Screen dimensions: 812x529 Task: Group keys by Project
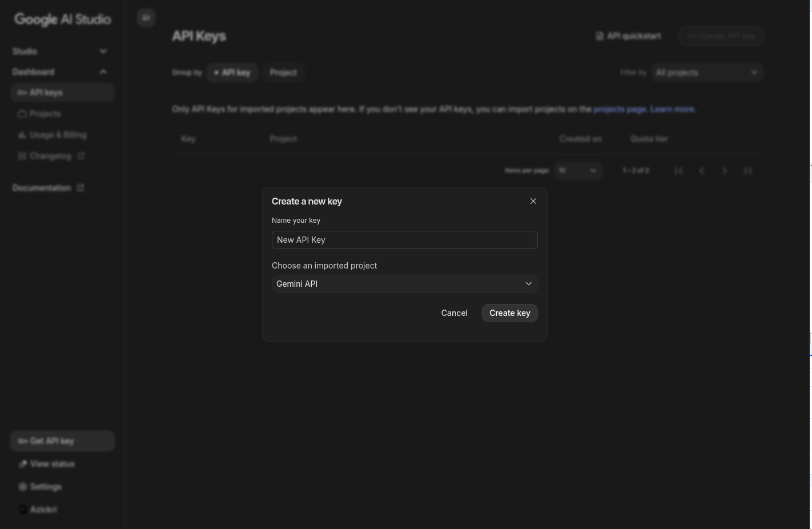pyautogui.click(x=283, y=73)
